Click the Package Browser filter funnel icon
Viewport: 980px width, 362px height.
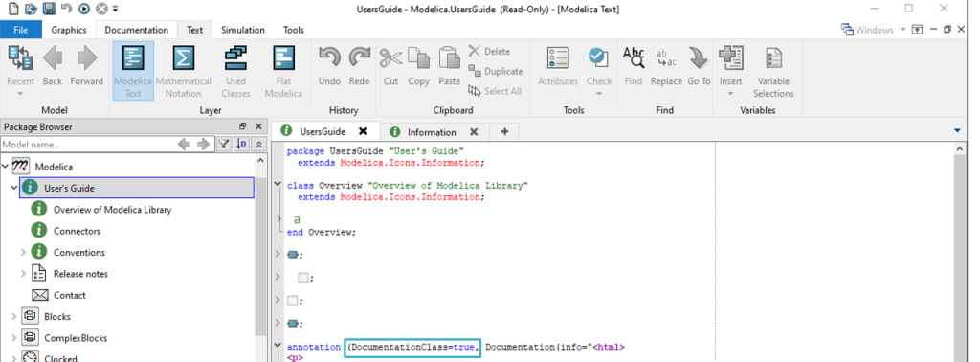pyautogui.click(x=224, y=145)
